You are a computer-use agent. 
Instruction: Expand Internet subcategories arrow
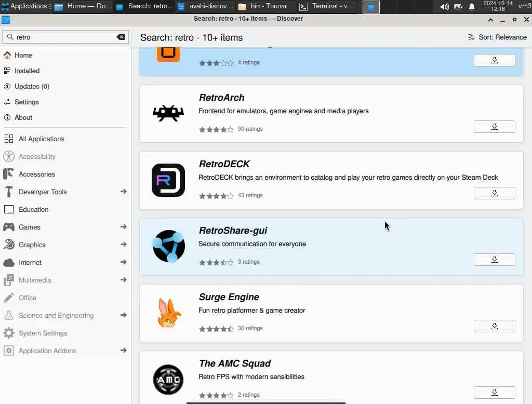pos(124,262)
